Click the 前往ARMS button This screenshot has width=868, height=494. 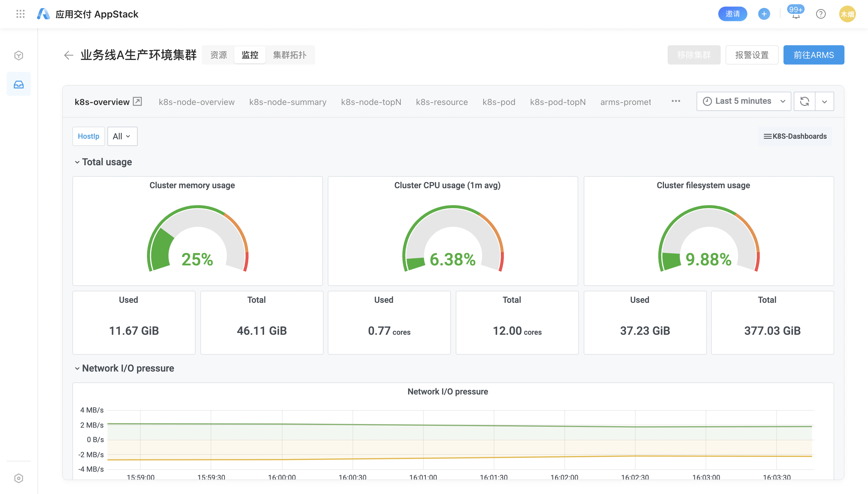tap(813, 55)
